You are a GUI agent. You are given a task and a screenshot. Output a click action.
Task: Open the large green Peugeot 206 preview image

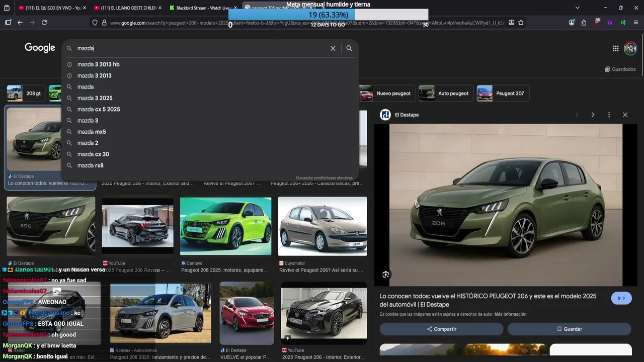point(506,205)
